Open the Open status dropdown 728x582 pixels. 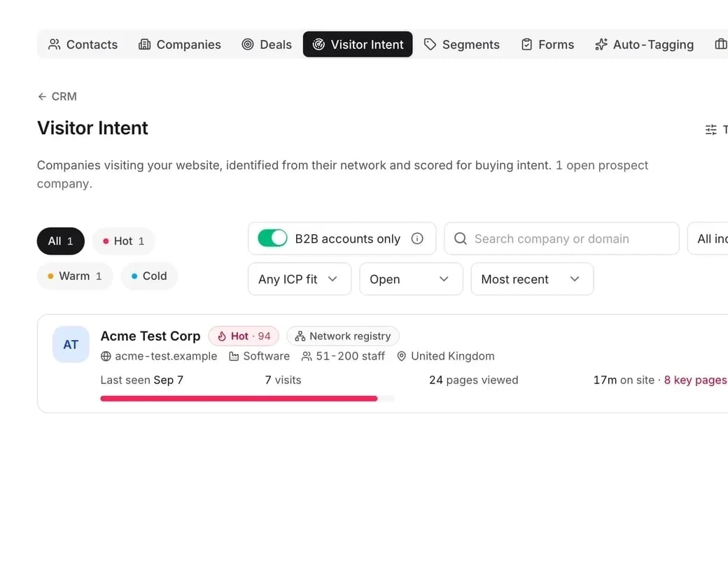(411, 279)
